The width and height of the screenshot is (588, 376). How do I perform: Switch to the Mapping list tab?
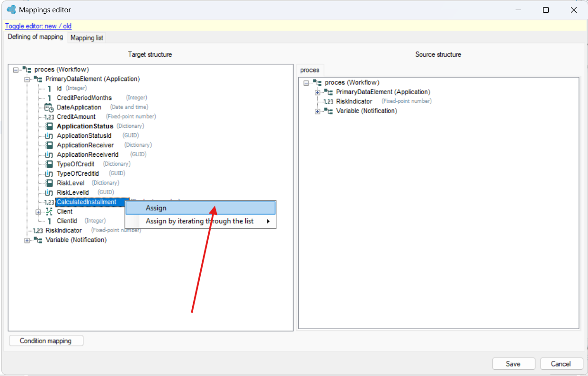87,38
